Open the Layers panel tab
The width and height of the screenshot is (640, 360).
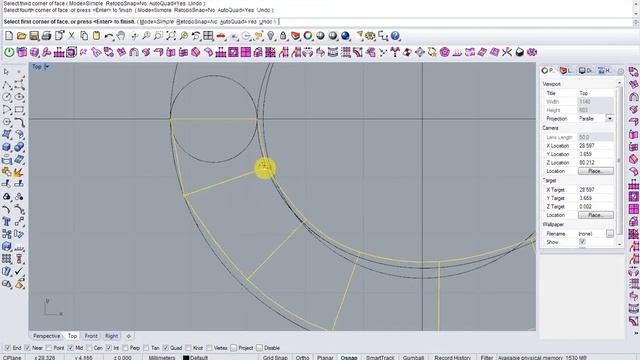pyautogui.click(x=567, y=71)
